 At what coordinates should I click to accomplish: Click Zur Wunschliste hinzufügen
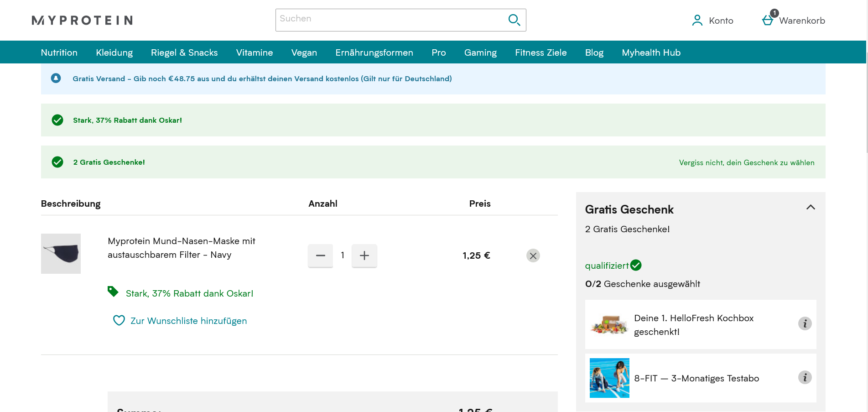189,321
